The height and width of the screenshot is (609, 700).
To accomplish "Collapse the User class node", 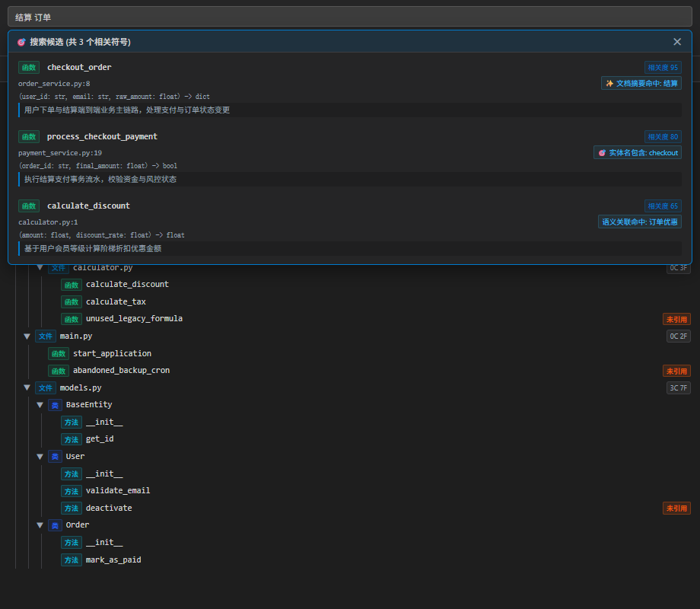I will click(40, 457).
